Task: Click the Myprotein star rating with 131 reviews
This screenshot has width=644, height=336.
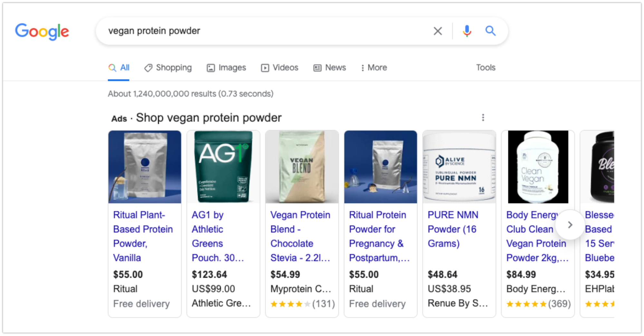Action: coord(302,303)
